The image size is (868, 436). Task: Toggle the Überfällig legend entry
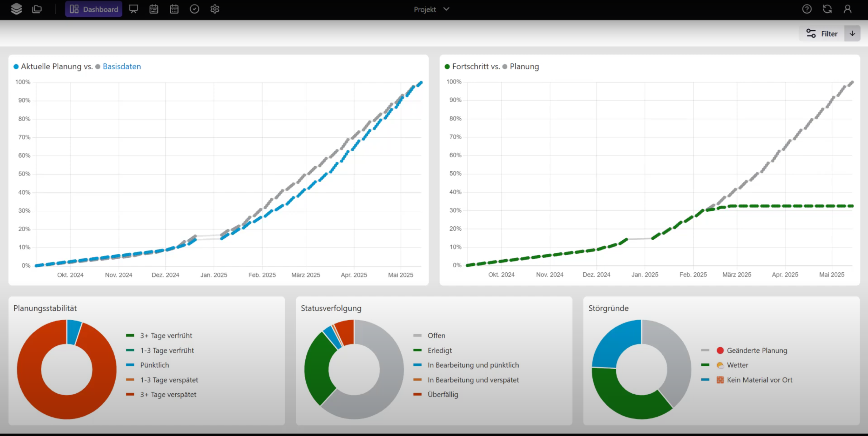click(442, 394)
